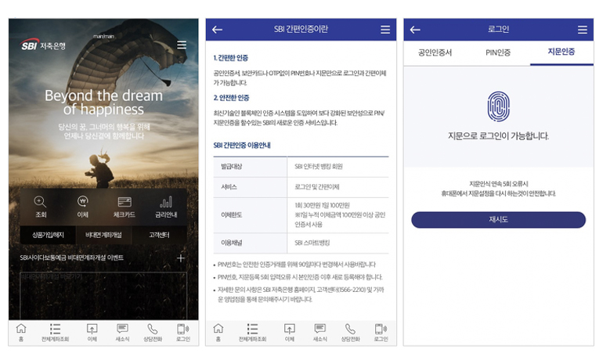Tap 새소식 in 간편인증이란 screen bottom bar
This screenshot has width=603, height=364.
click(x=320, y=333)
